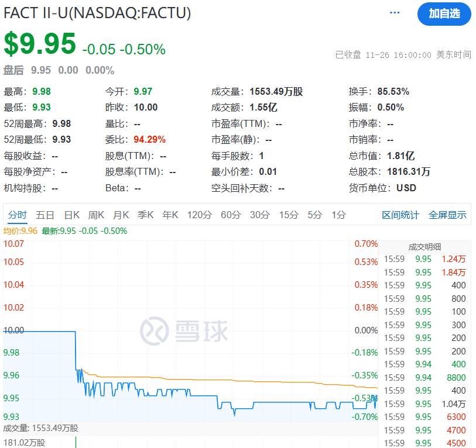Open the 年K yearly chart view
Viewport: 476px width, 448px height.
[170, 215]
